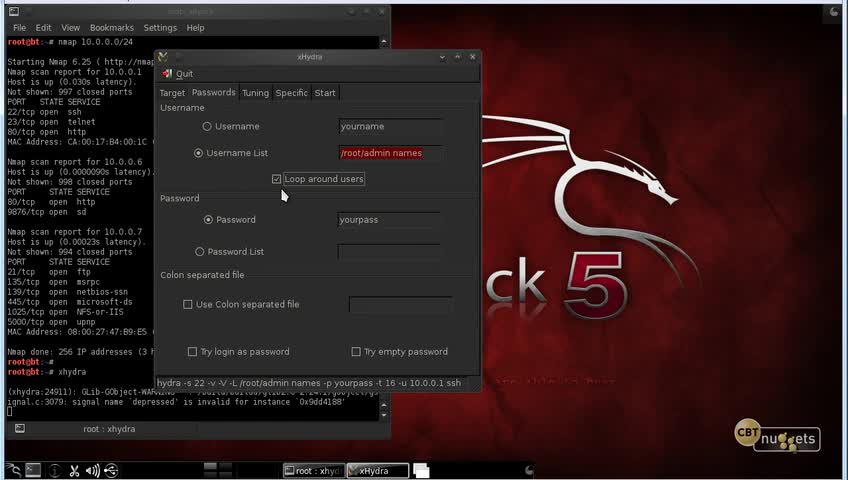Click the Quit menu in xHydra

178,74
